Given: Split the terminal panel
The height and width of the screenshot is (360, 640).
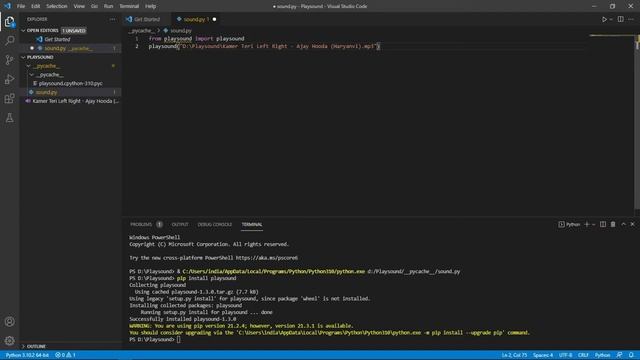Looking at the screenshot, I should coord(603,224).
